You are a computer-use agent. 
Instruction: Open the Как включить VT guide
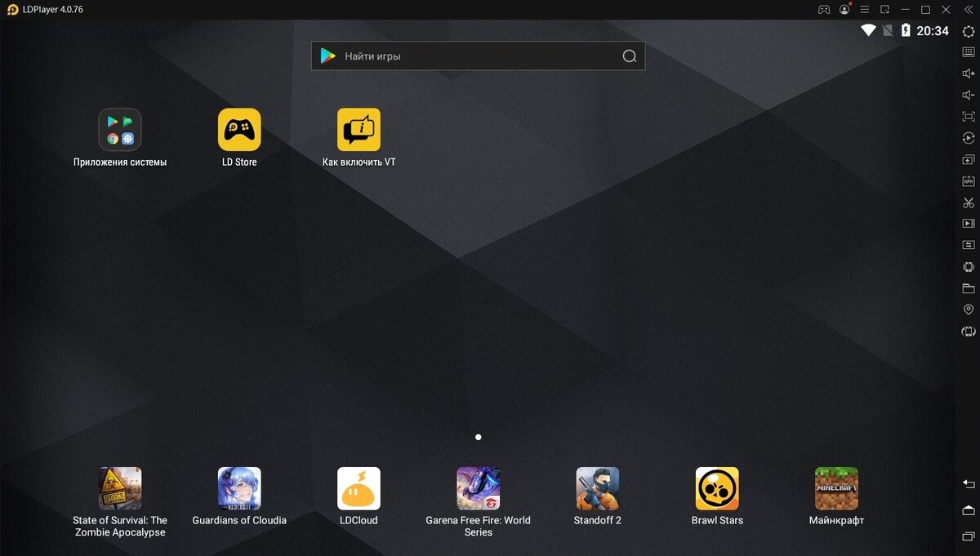[359, 130]
